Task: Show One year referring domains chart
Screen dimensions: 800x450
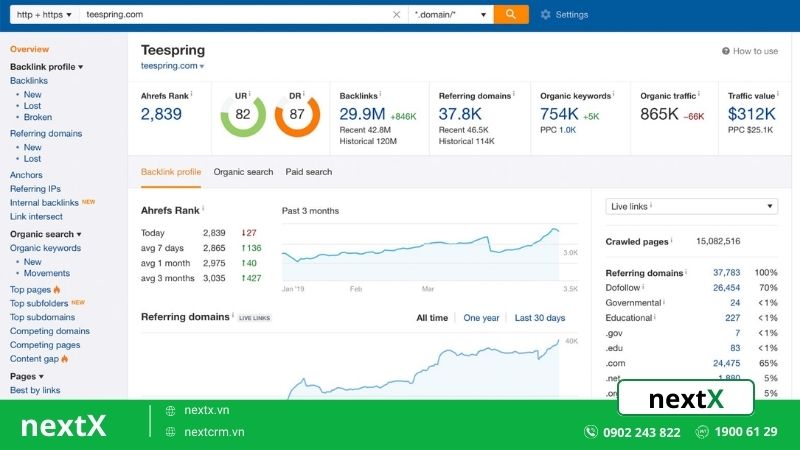Action: point(481,318)
